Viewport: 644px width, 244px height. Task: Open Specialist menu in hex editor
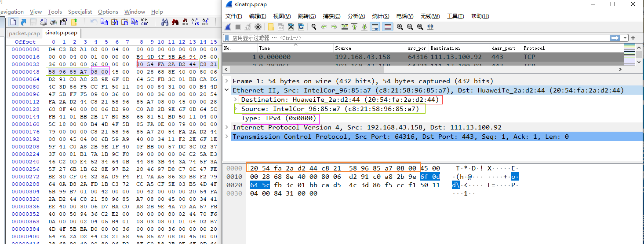point(80,11)
